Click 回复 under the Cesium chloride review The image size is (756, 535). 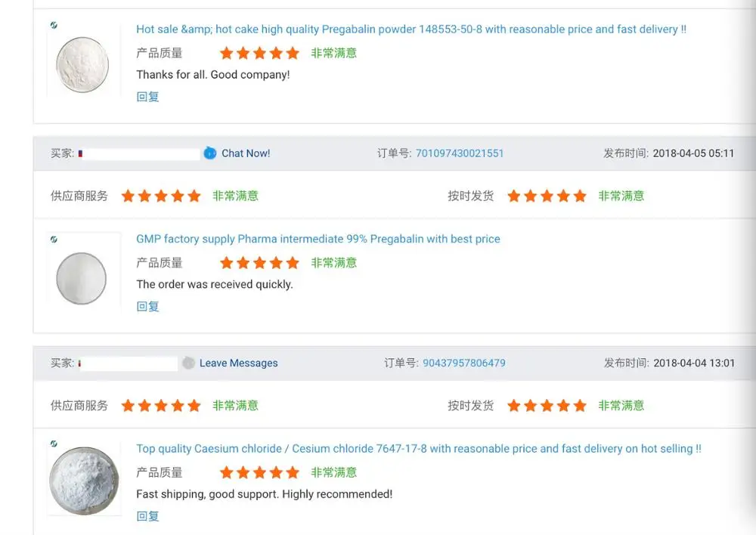(x=147, y=516)
